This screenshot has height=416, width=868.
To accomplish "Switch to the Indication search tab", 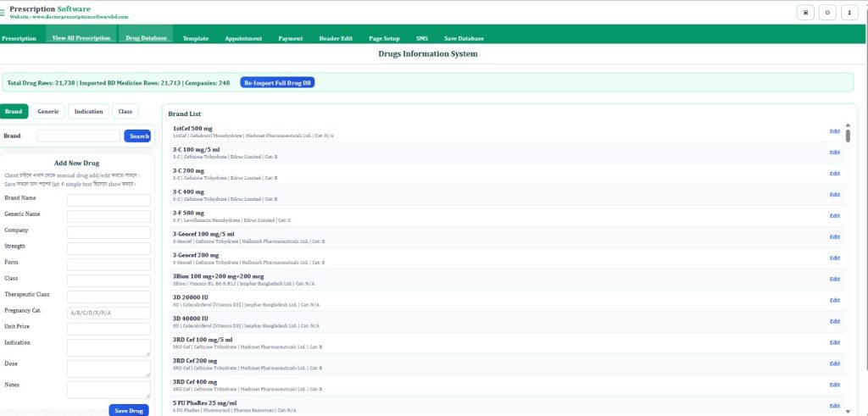I will 88,111.
